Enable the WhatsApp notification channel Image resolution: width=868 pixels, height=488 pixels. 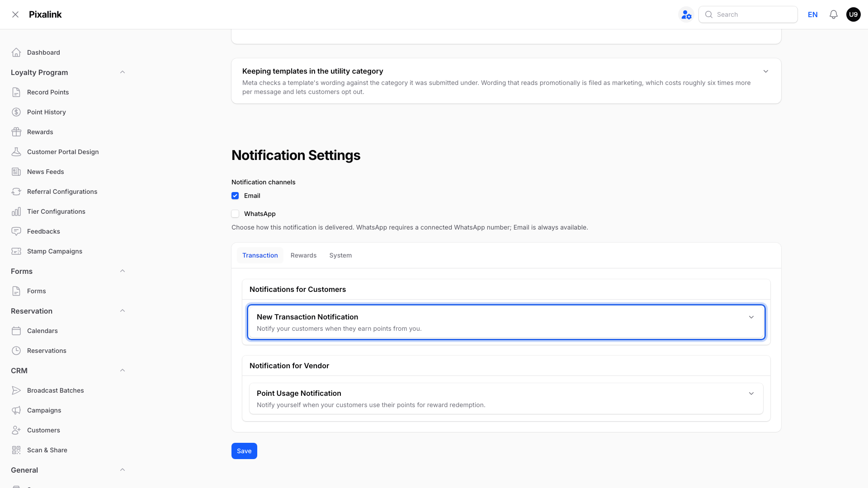(x=235, y=214)
